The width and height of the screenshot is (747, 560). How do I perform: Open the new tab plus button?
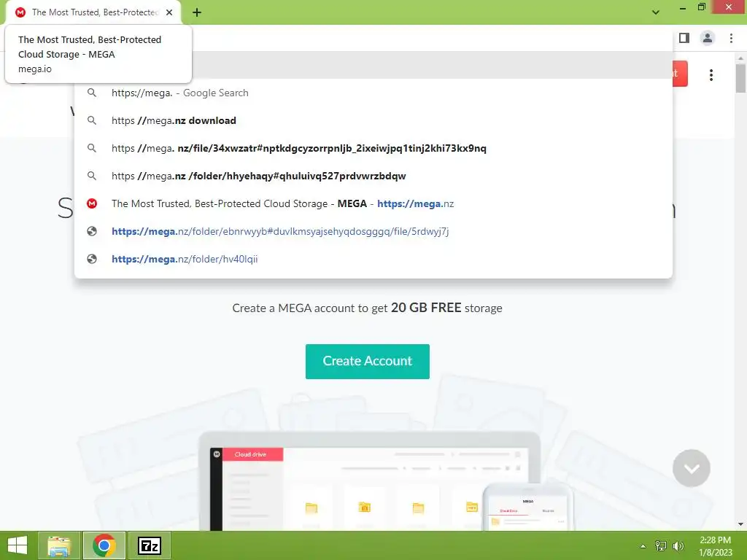point(197,12)
